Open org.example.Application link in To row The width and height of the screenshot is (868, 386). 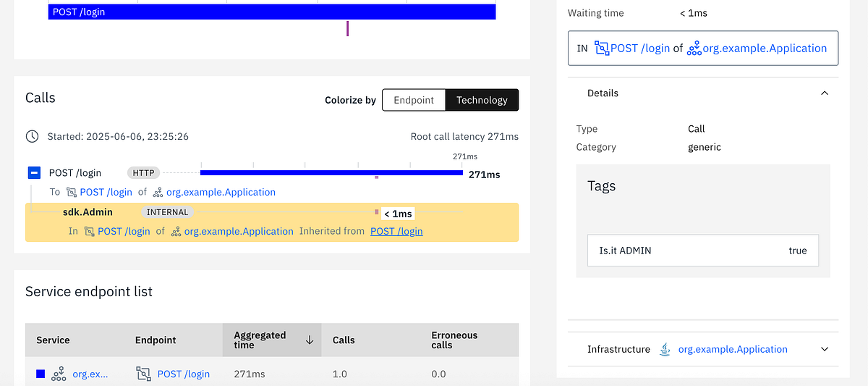(x=221, y=192)
